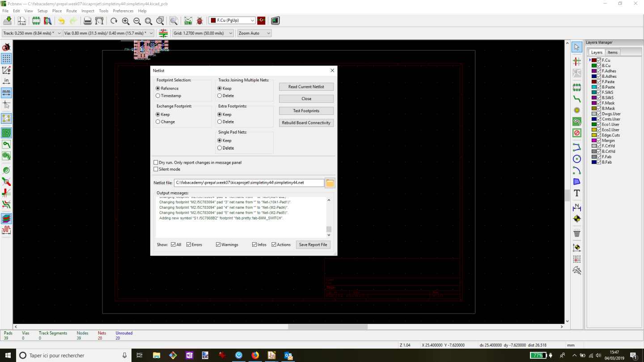The width and height of the screenshot is (644, 362).
Task: Select Timestamp for Footprint Selection
Action: tap(168, 96)
